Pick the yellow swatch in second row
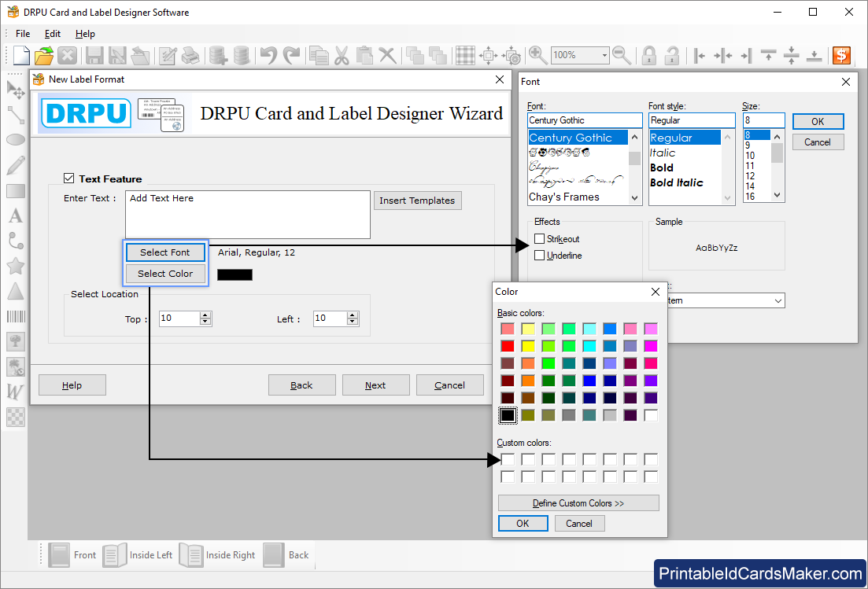 pyautogui.click(x=527, y=346)
